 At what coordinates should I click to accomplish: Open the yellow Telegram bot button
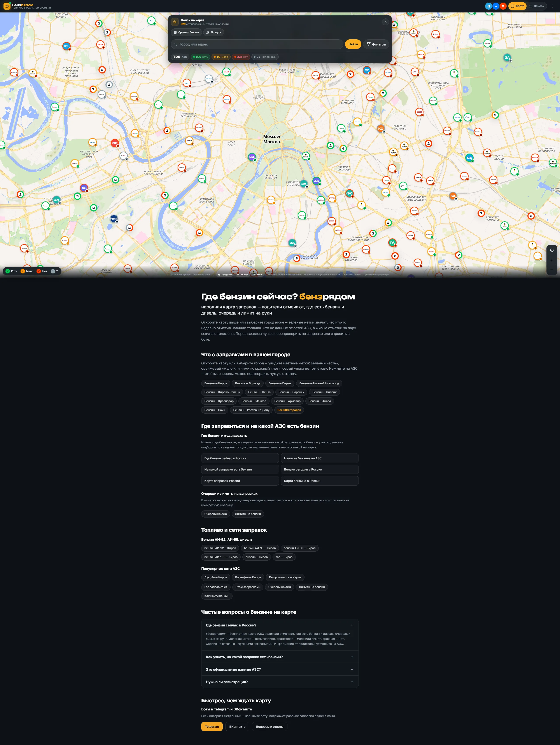212,726
